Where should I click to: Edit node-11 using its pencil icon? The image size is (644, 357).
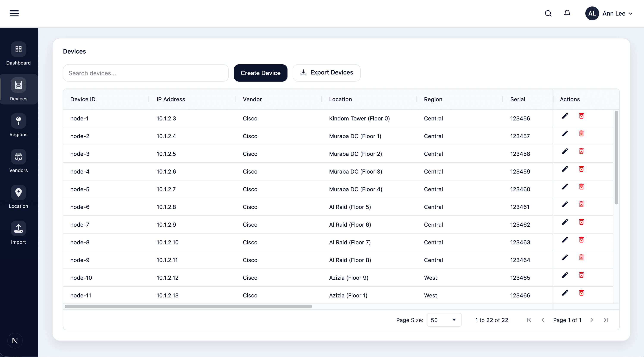[x=565, y=292]
